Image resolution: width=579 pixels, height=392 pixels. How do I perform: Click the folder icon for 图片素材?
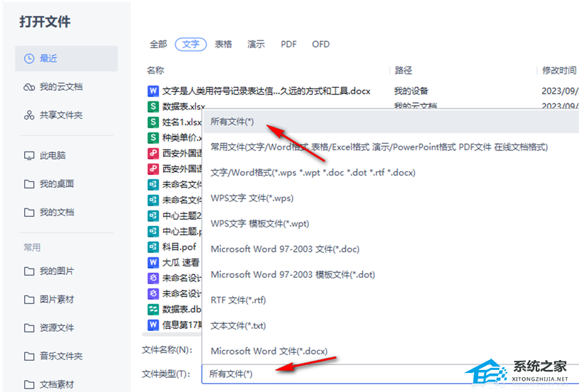coord(29,300)
